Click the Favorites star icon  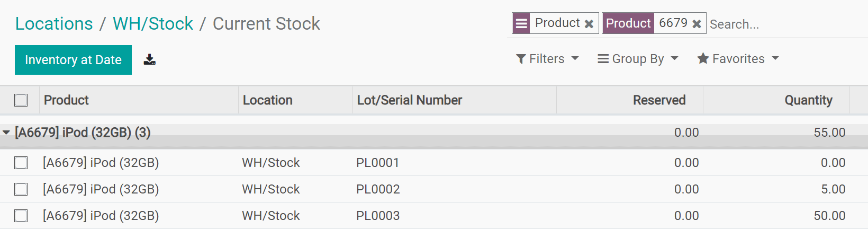click(703, 58)
